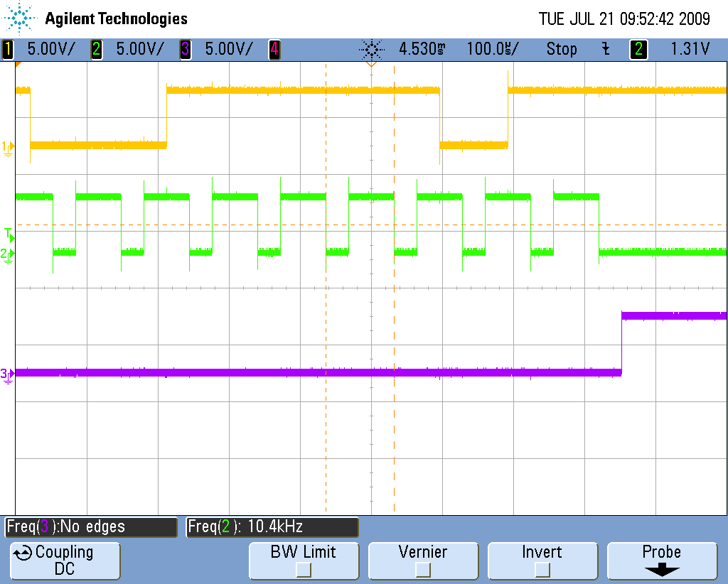Click the trigger level T marker

(x=9, y=234)
